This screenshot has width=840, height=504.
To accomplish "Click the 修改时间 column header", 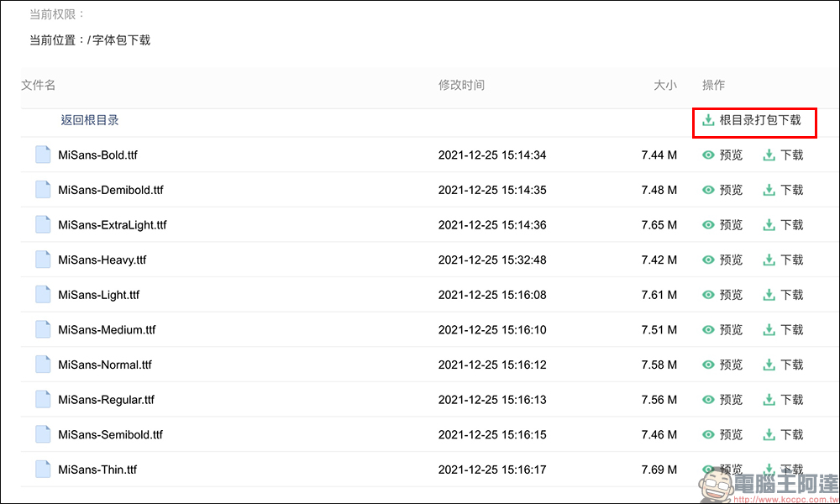I will (x=461, y=85).
